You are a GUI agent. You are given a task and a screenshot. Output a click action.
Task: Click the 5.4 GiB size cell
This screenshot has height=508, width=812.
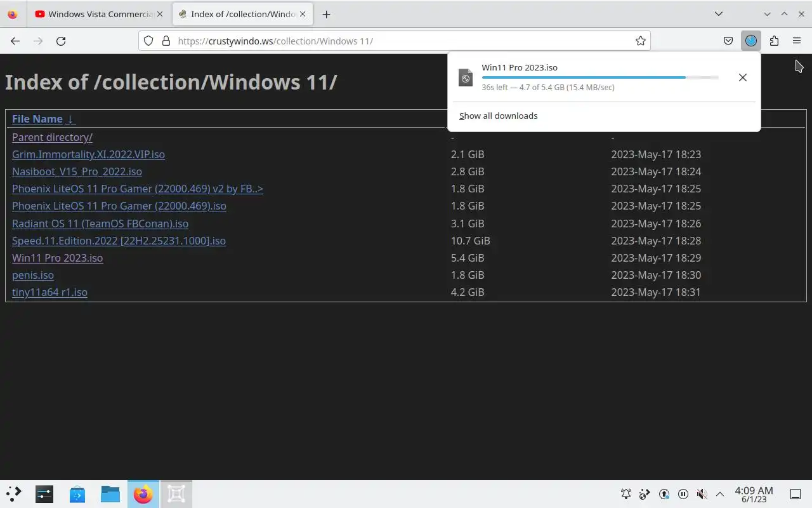click(468, 258)
